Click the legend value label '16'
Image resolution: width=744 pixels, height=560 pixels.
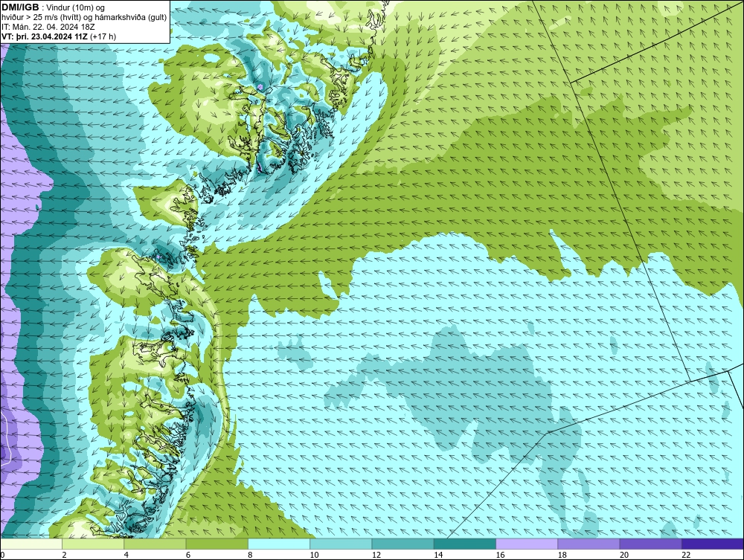[501, 556]
